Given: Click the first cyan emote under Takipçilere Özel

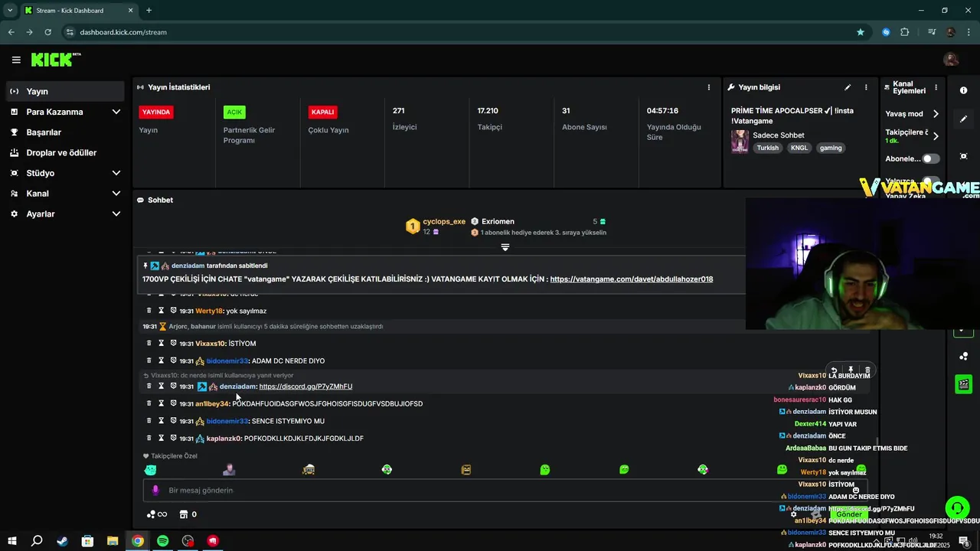Looking at the screenshot, I should point(150,470).
